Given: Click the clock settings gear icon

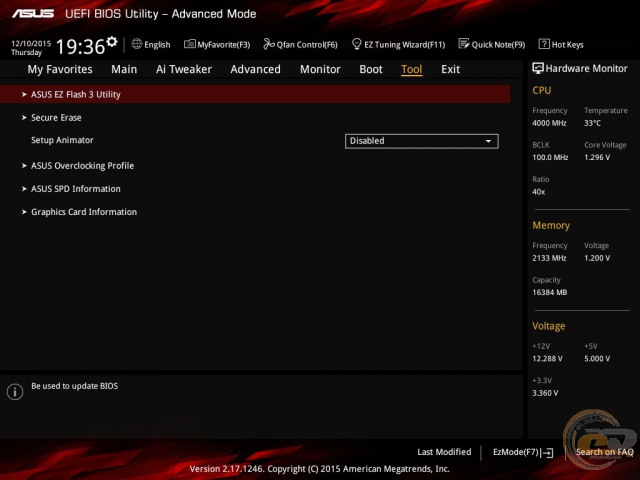Looking at the screenshot, I should tap(112, 42).
